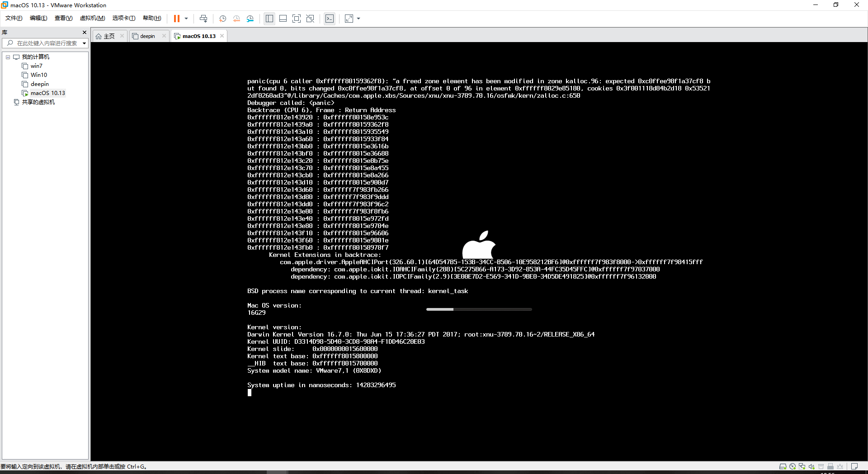Open the 查看(V) menu

63,18
